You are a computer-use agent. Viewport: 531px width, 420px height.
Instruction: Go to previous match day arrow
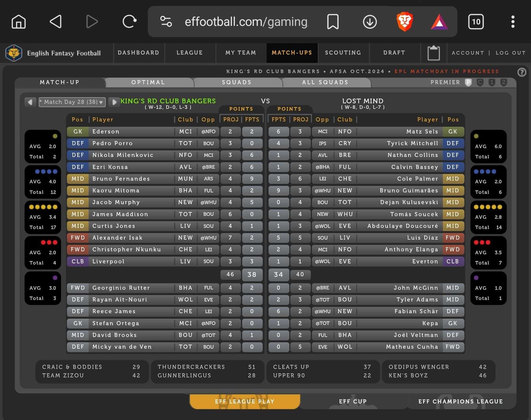(30, 102)
